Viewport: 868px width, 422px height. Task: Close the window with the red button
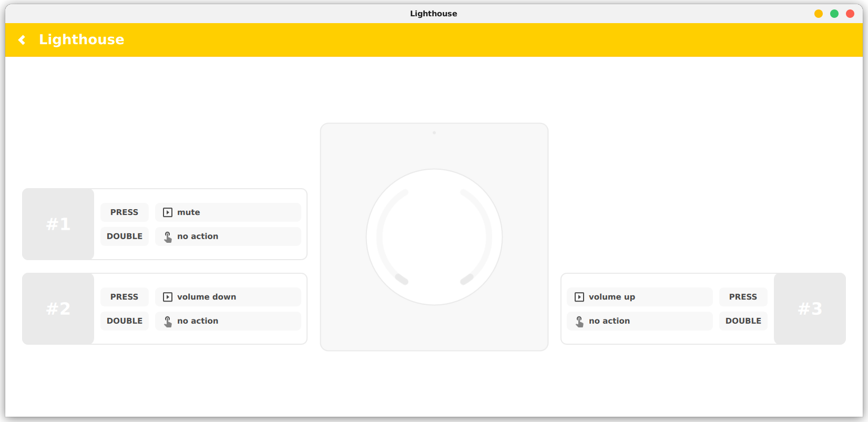pos(850,14)
